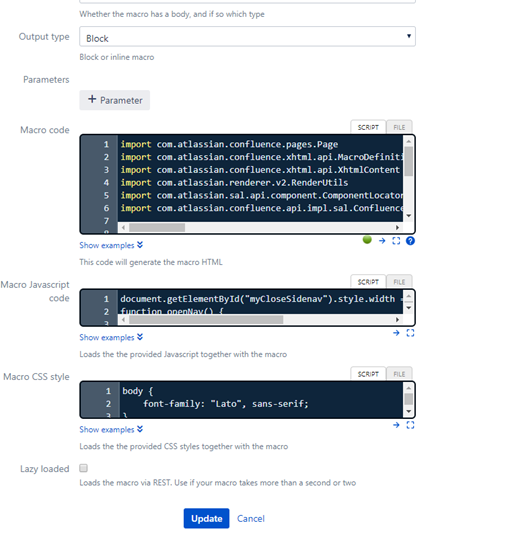
Task: Click the 'import com.atlassian.renderer.v2.RenderUtils' line
Action: coord(234,182)
